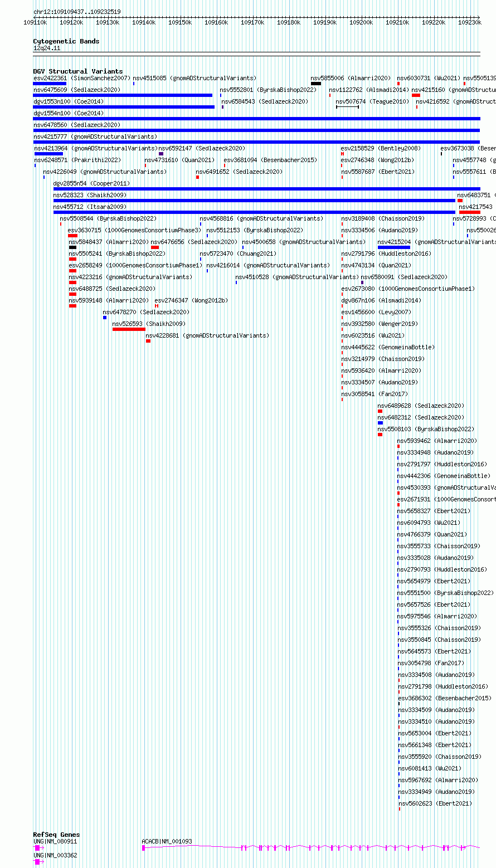The image size is (496, 868).
Task: Open esv2158529 Bentley2008 variant
Action: click(x=381, y=148)
